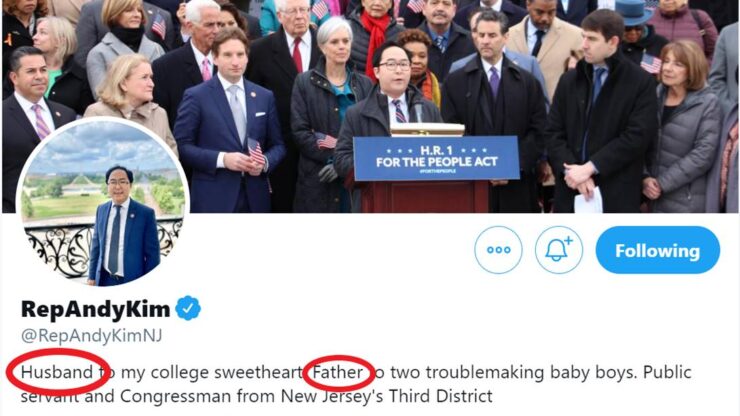The image size is (740, 416).
Task: Select the @RepAndyKimNJ handle
Action: coord(91,336)
